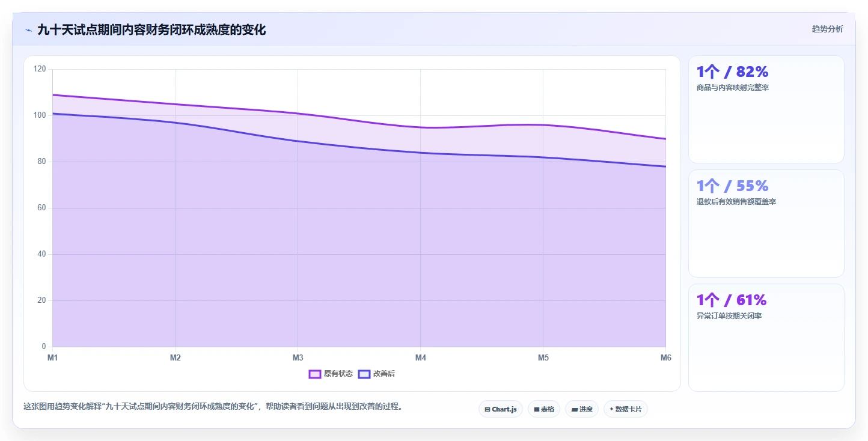Toggle the 改善后 legend item
Image resolution: width=868 pixels, height=441 pixels.
point(376,374)
